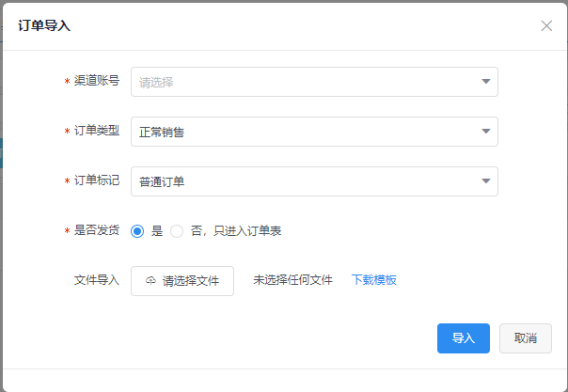Viewport: 568px width, 392px height.
Task: Open the 订单类型 dropdown showing 正常销售
Action: pyautogui.click(x=314, y=132)
